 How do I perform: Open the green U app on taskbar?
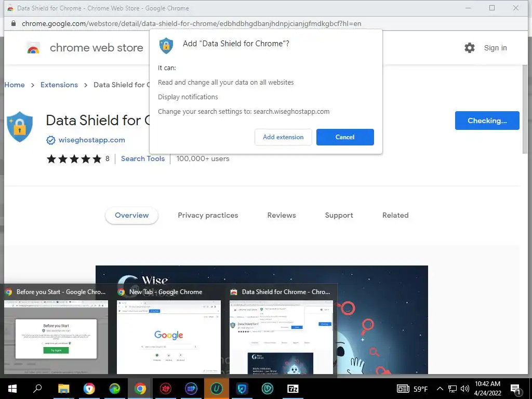click(217, 389)
